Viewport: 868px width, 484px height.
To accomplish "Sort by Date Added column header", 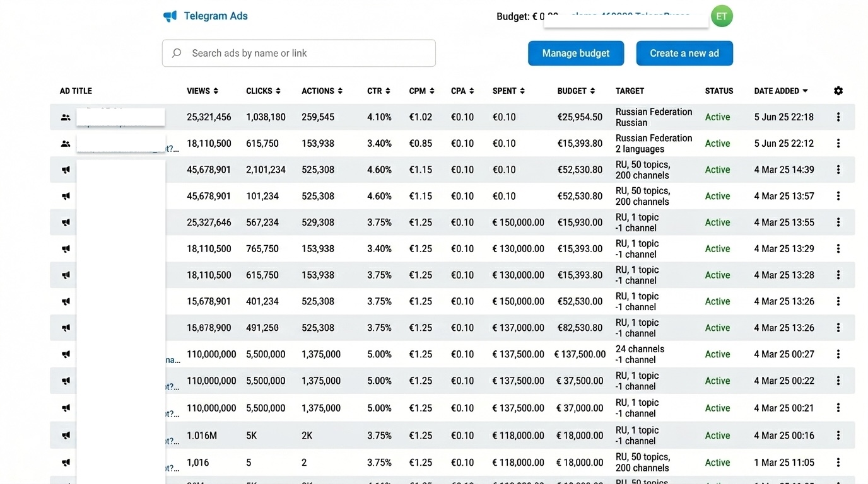I will click(x=781, y=91).
